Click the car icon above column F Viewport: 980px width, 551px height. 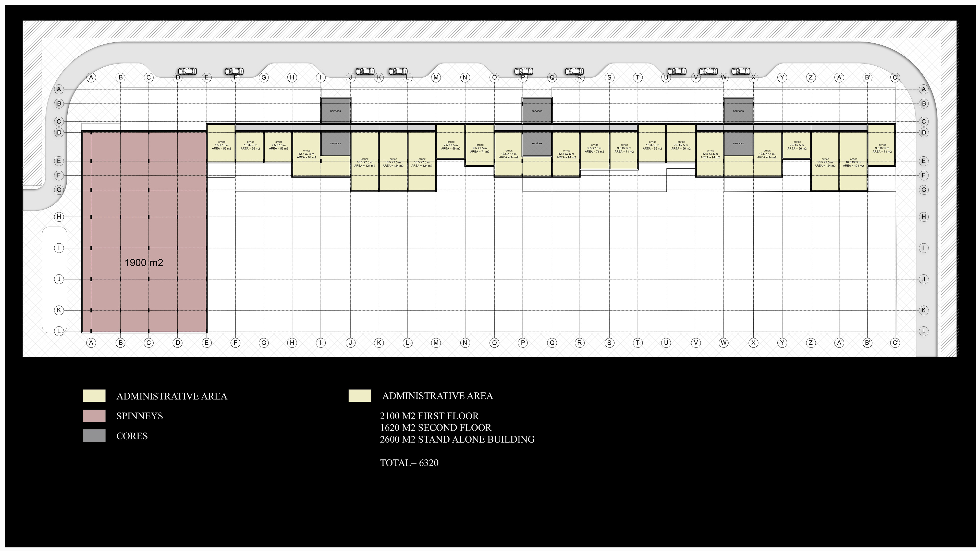[x=234, y=71]
